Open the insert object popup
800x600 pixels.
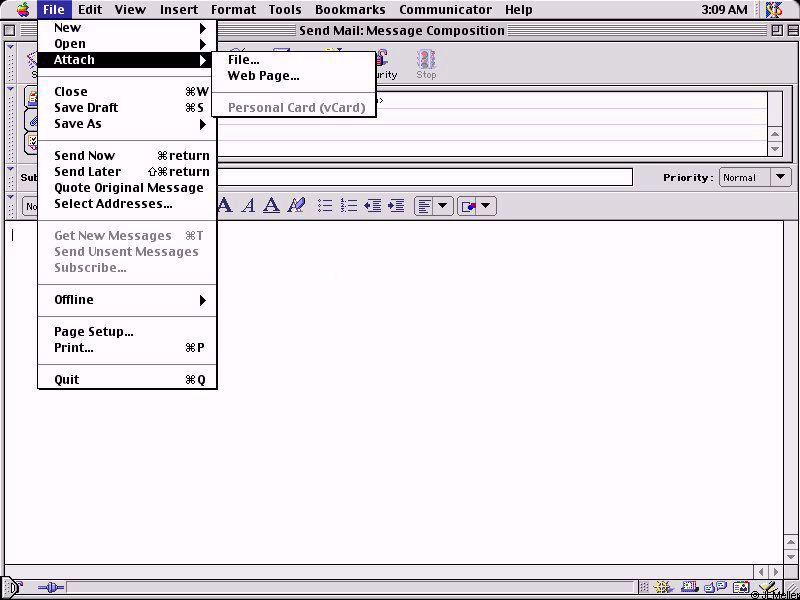pos(477,206)
